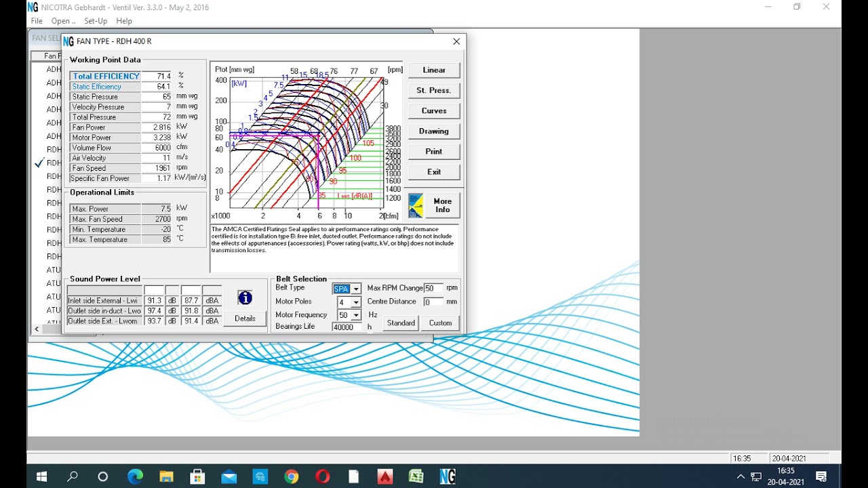Click the Linear chart button
Image resolution: width=868 pixels, height=488 pixels.
pyautogui.click(x=434, y=70)
